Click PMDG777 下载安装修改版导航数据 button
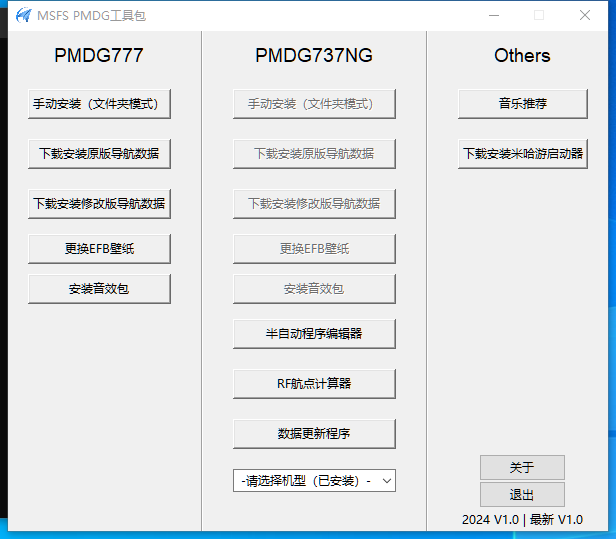The width and height of the screenshot is (616, 539). pos(99,204)
